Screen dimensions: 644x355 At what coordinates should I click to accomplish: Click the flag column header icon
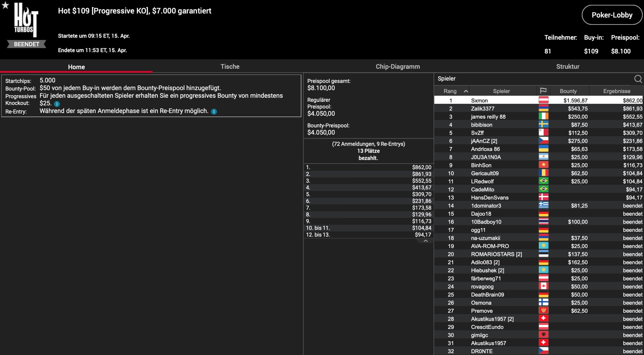(543, 91)
